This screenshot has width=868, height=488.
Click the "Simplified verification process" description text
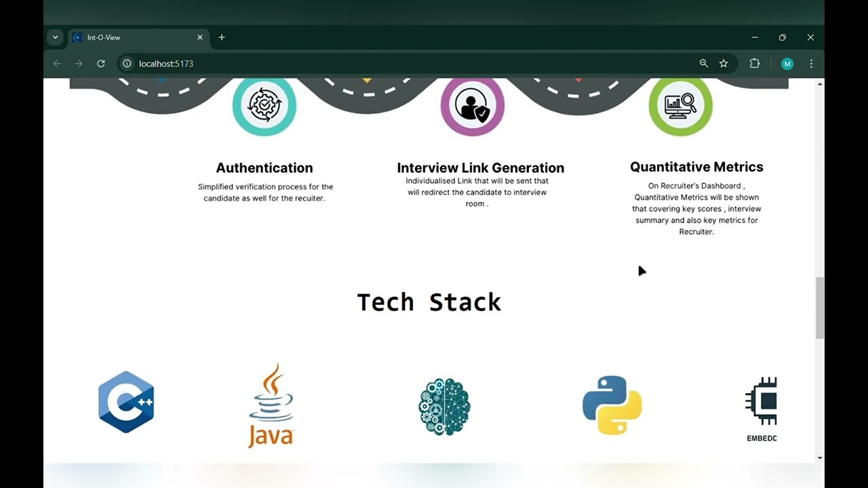pos(266,192)
